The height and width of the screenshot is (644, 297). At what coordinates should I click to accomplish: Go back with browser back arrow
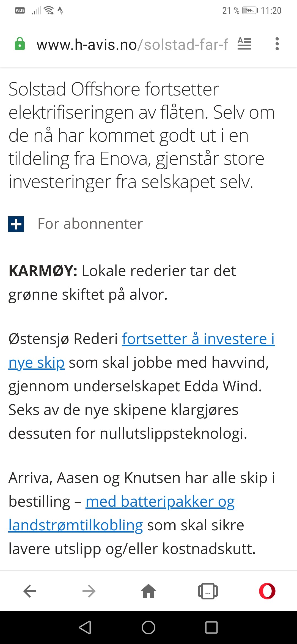tap(30, 591)
